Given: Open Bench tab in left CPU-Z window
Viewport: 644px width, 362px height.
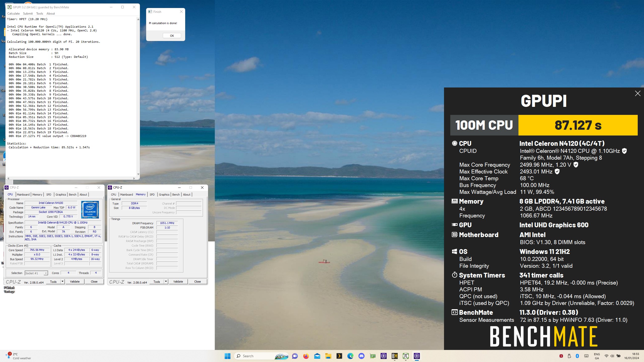Looking at the screenshot, I should [x=72, y=195].
